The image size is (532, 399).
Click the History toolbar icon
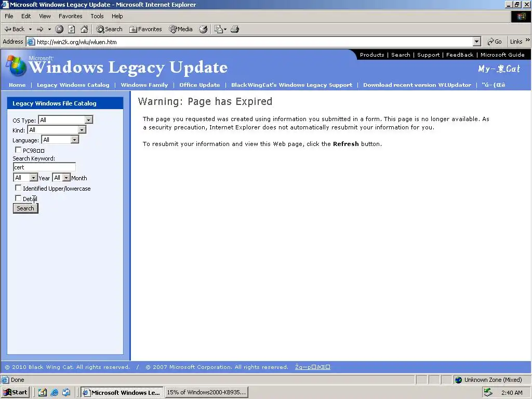point(203,29)
